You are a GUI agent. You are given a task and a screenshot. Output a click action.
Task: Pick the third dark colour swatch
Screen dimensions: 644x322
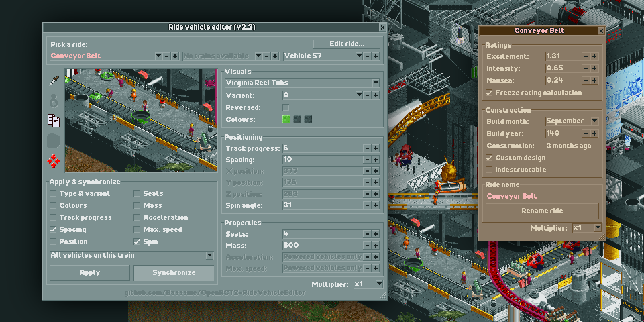[x=309, y=119]
